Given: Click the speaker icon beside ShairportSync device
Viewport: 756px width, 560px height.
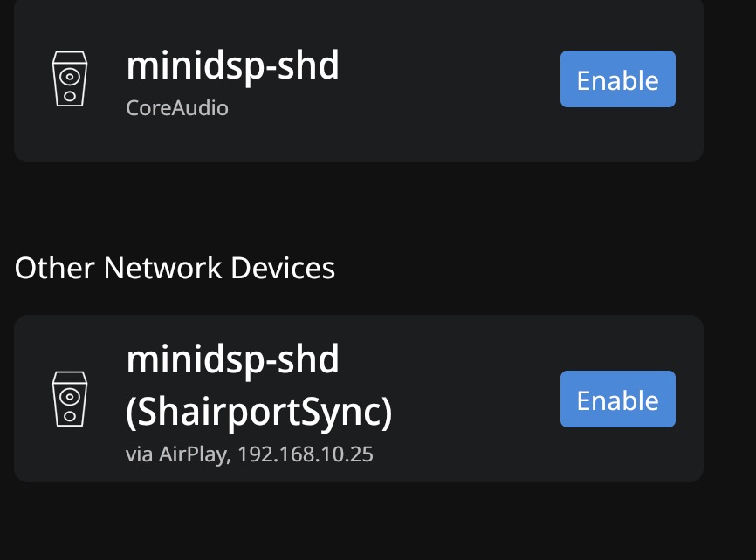Looking at the screenshot, I should pos(70,400).
